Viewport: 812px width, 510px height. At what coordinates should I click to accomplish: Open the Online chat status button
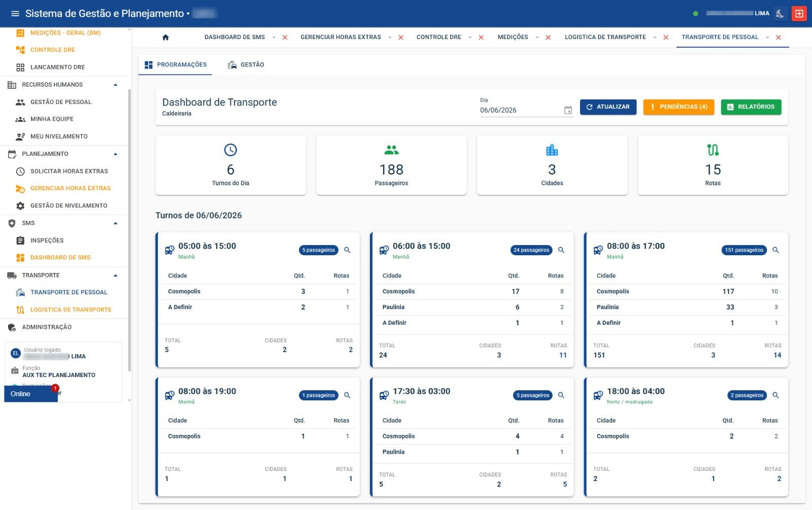[x=30, y=394]
